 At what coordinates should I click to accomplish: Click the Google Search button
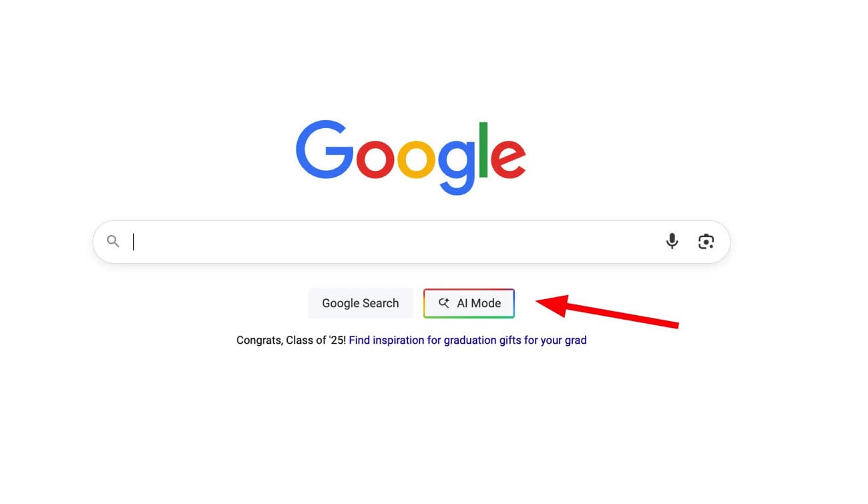click(361, 303)
